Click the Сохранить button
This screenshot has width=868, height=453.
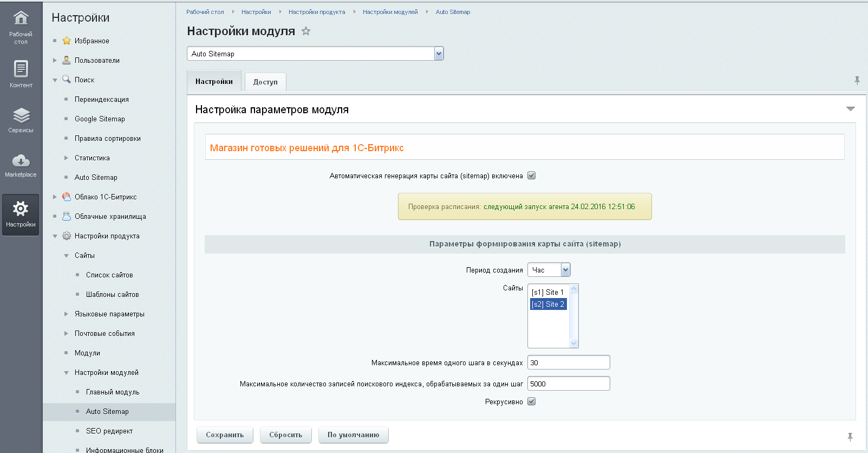point(225,435)
